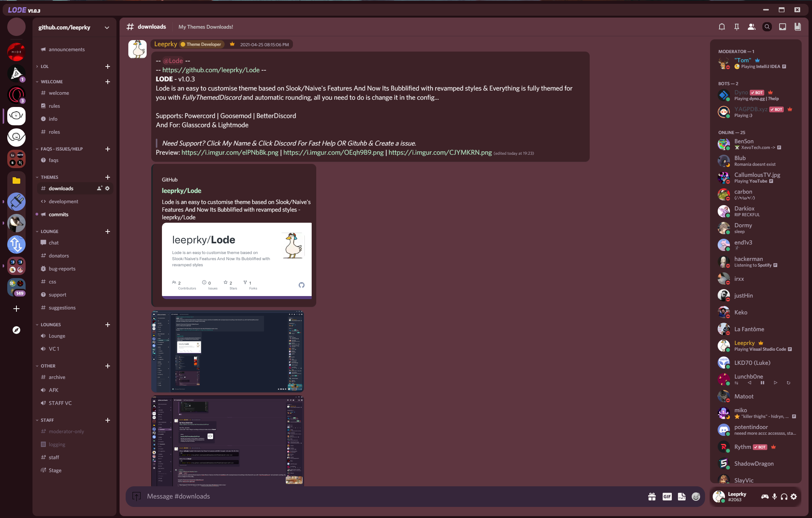Open the bug-reports channel
Viewport: 812px width, 518px height.
[x=62, y=269]
